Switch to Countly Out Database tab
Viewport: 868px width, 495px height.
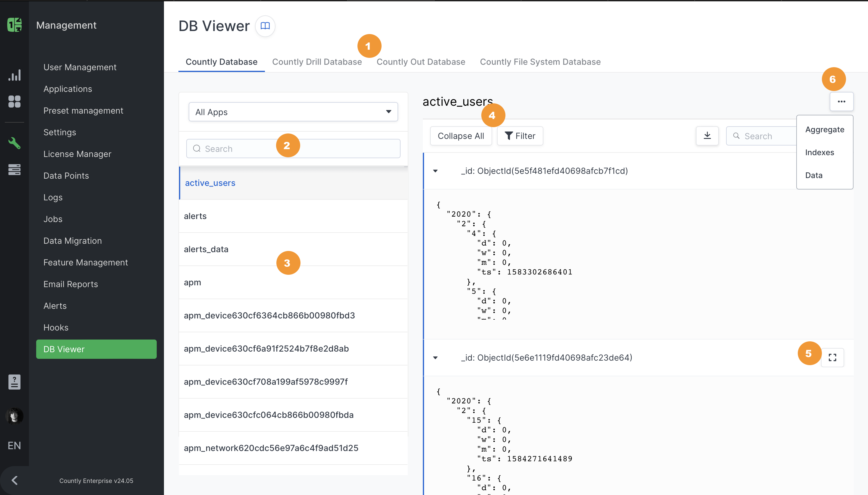420,62
